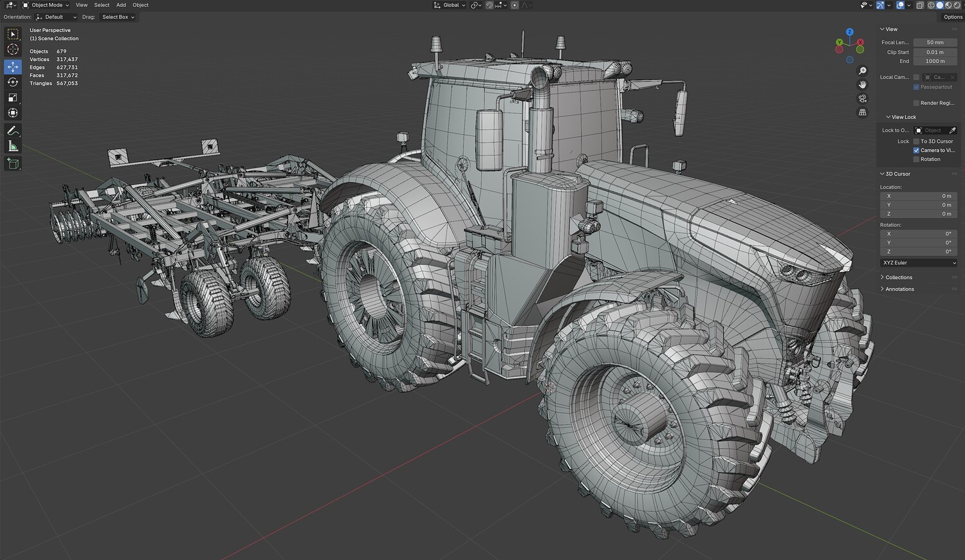Toggle the Passepartout checkbox

click(916, 87)
